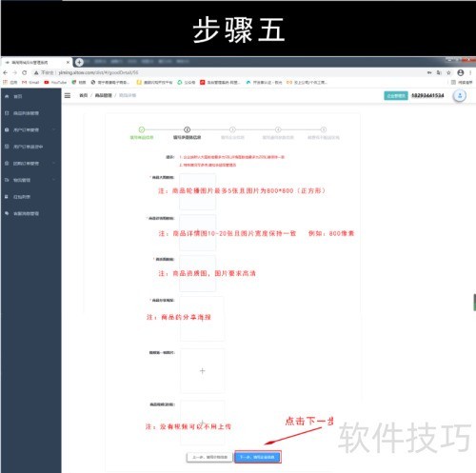
Task: Open the fourth sidebar item 用户订单退货
Action: (28, 147)
